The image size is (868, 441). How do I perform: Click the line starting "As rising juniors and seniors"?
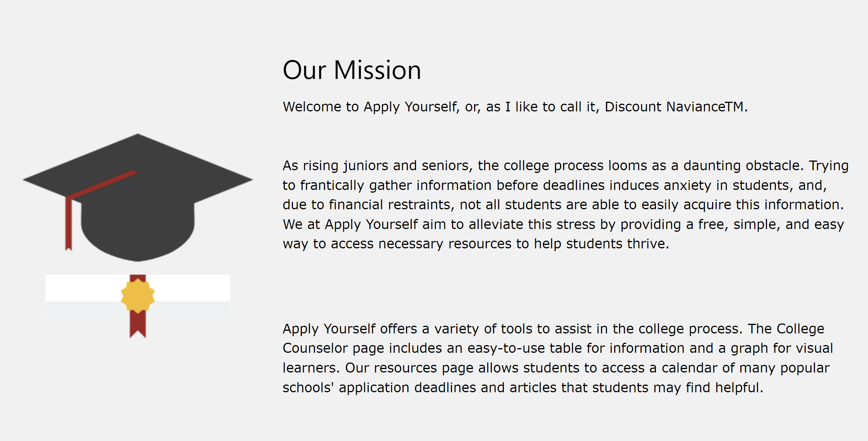coord(565,166)
